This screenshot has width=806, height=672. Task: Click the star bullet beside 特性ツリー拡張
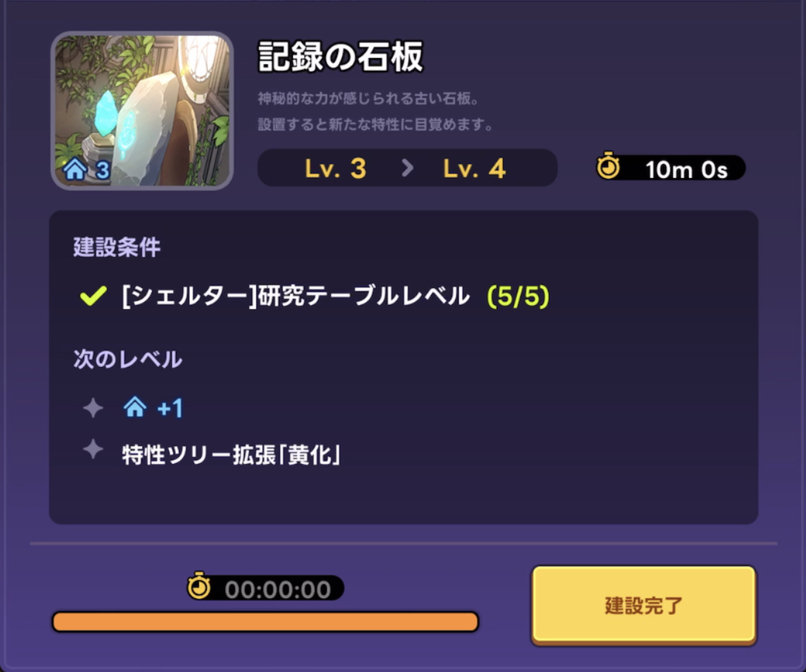[x=93, y=449]
